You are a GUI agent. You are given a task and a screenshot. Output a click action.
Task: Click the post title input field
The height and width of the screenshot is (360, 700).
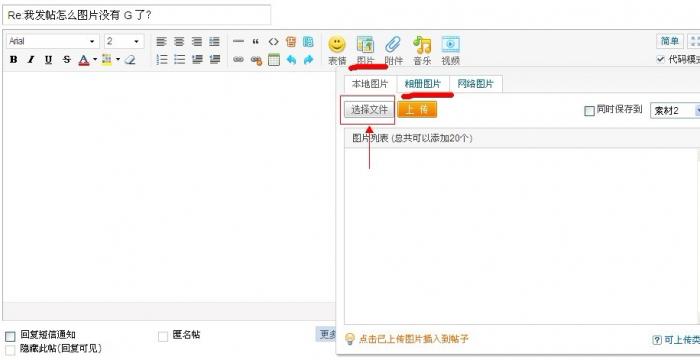click(x=136, y=15)
